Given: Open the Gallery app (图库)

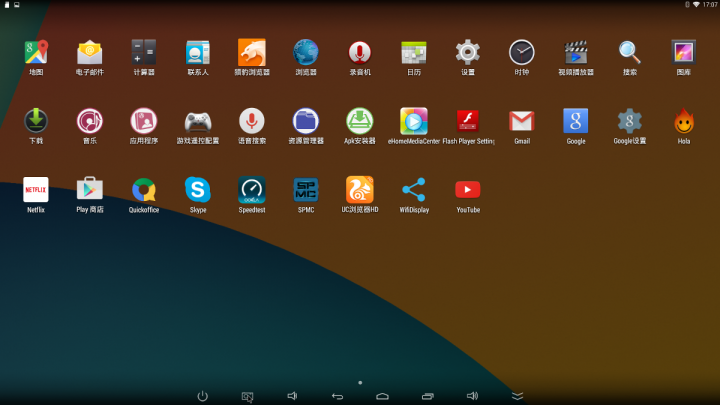Looking at the screenshot, I should pos(684,52).
